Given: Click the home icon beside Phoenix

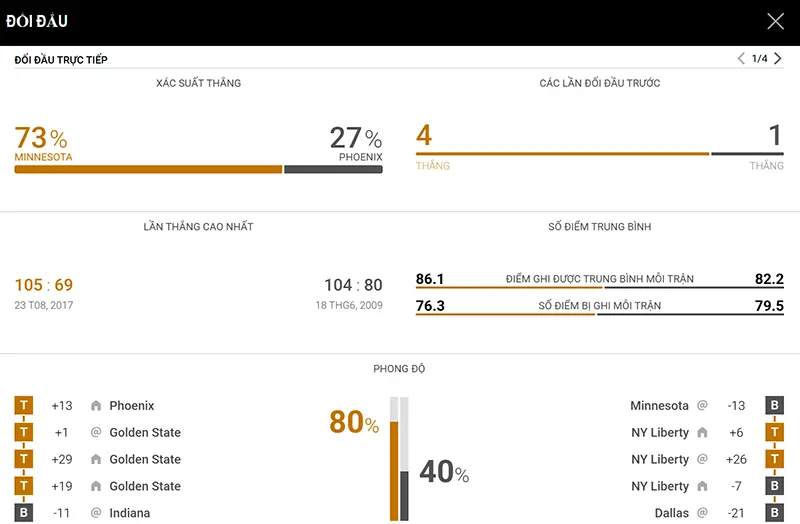Looking at the screenshot, I should pyautogui.click(x=96, y=406).
